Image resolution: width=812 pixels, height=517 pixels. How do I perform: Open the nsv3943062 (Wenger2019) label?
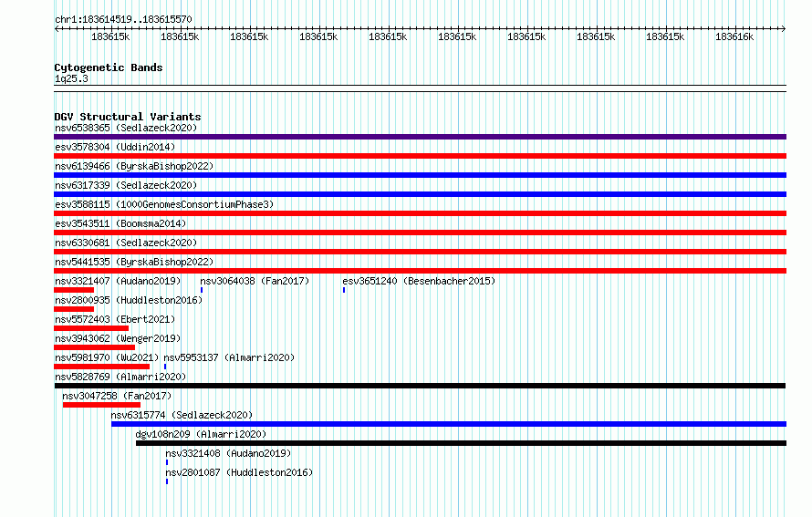point(118,338)
